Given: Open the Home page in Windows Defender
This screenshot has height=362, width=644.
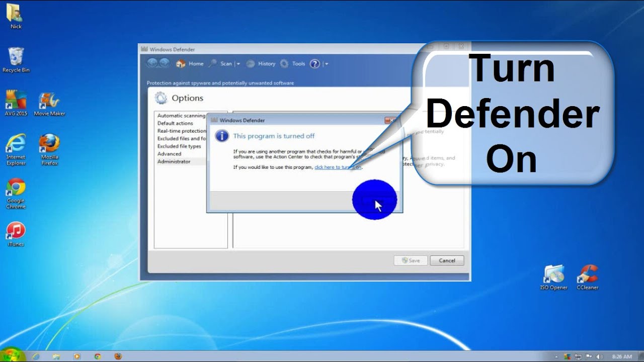Looking at the screenshot, I should pos(190,64).
